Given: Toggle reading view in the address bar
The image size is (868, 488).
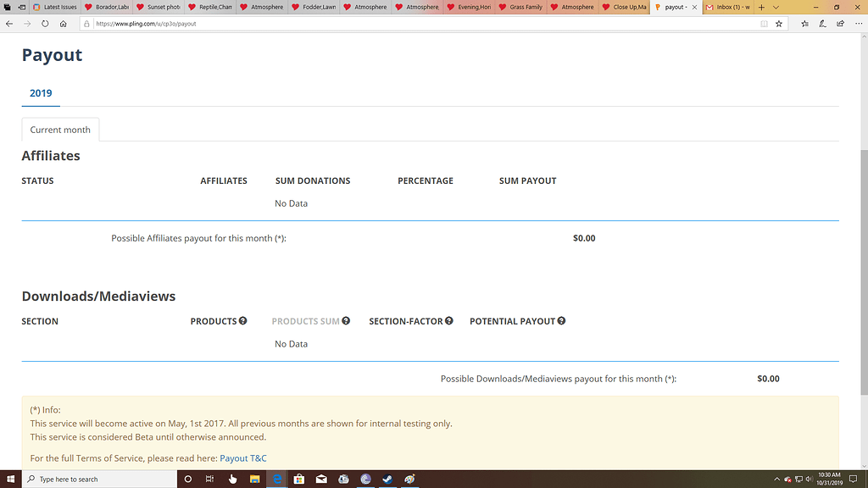Looking at the screenshot, I should [x=764, y=24].
